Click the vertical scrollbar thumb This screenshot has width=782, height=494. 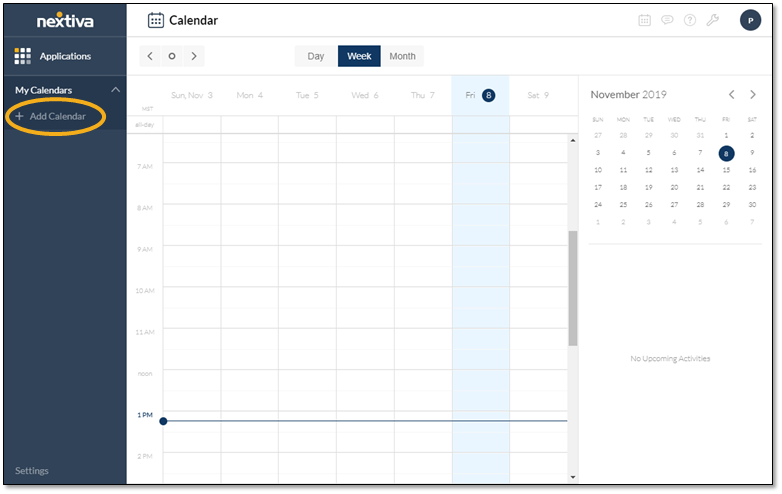pyautogui.click(x=573, y=288)
